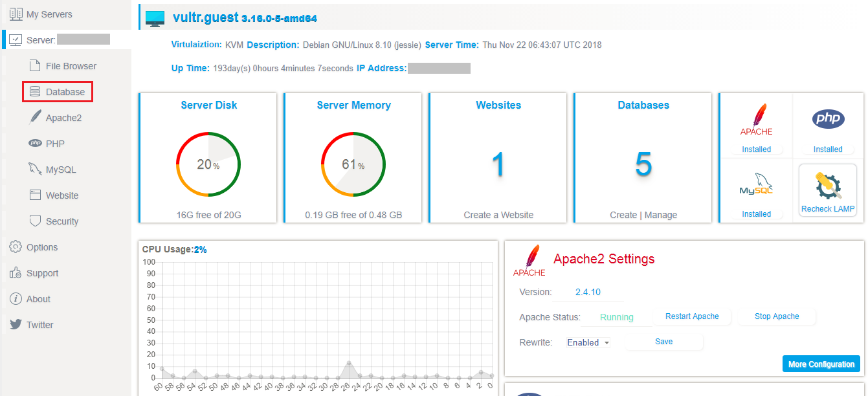868x396 pixels.
Task: Click the Databases count number 5
Action: coord(643,164)
